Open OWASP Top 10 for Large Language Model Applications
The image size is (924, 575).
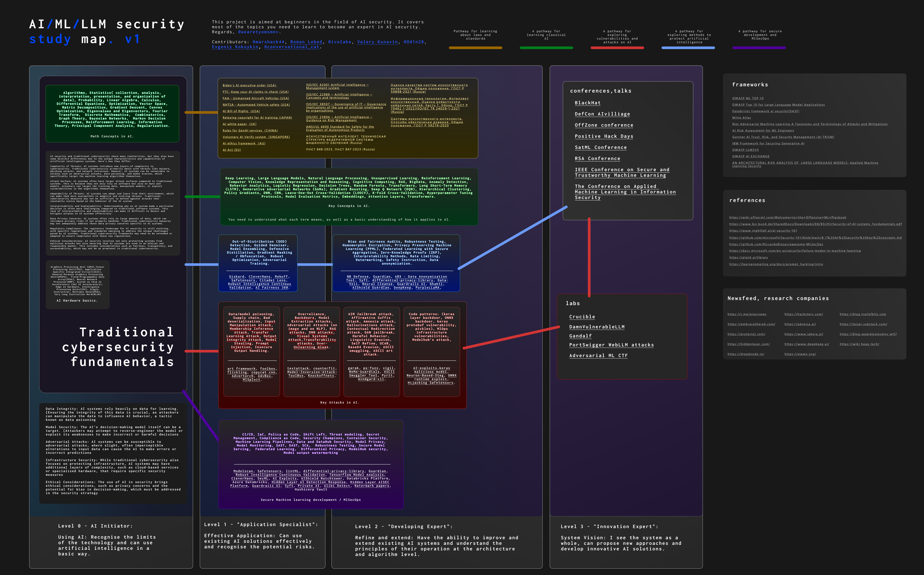click(x=778, y=105)
